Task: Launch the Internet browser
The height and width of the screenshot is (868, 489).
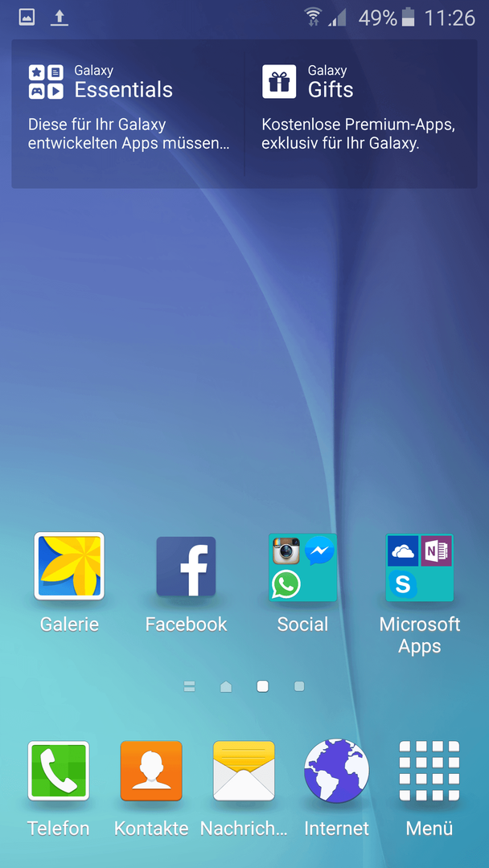Action: (x=337, y=771)
